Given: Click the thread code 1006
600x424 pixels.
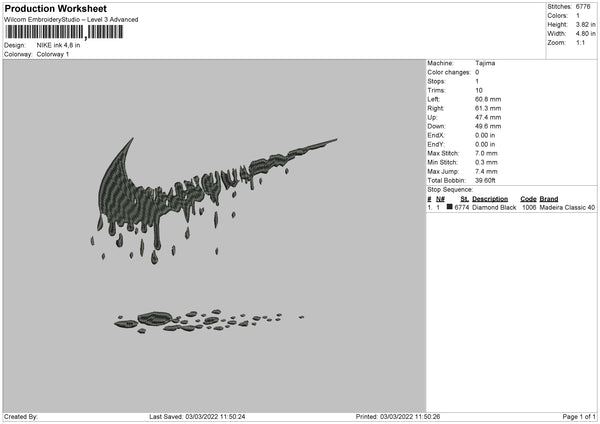Looking at the screenshot, I should click(529, 207).
